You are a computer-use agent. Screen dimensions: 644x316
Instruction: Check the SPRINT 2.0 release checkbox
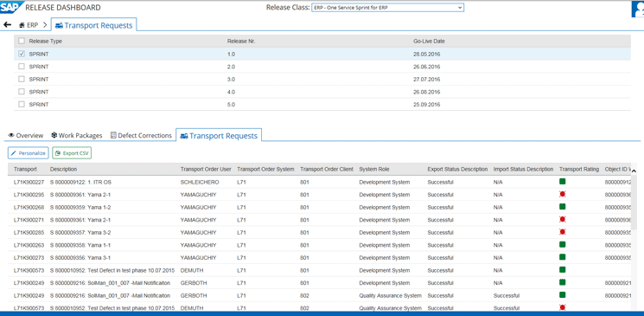click(22, 67)
